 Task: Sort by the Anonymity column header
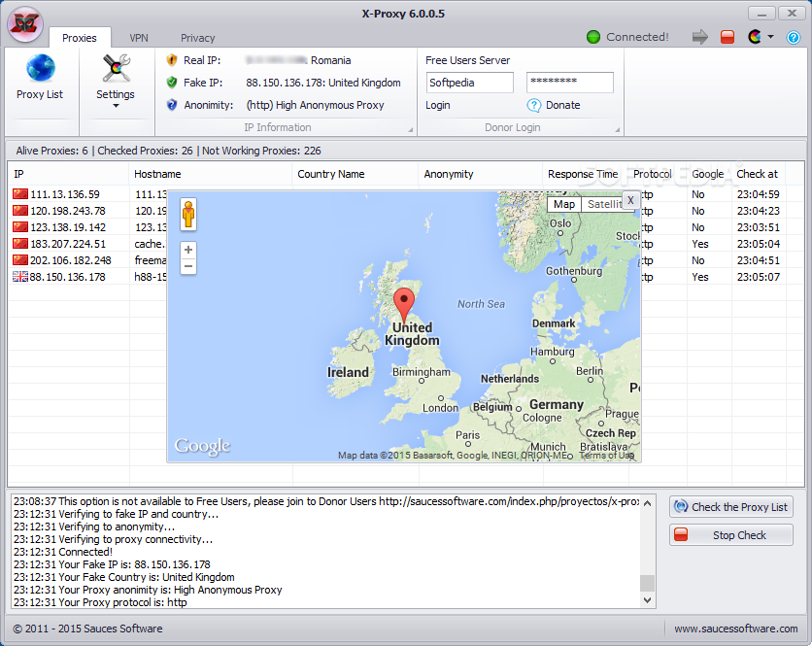coord(480,174)
